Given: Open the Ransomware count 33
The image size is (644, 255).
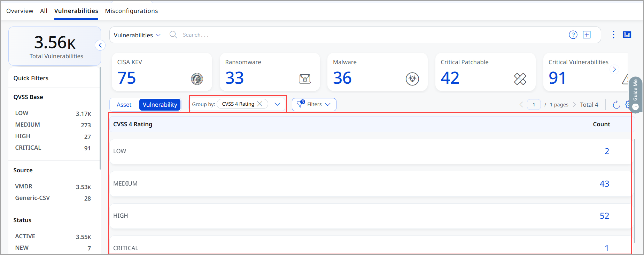Looking at the screenshot, I should [x=234, y=78].
